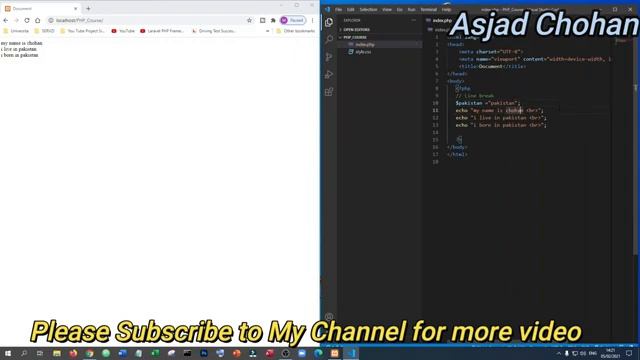640x360 pixels.
Task: Open the Chrome three-dot menu
Action: pos(312,20)
